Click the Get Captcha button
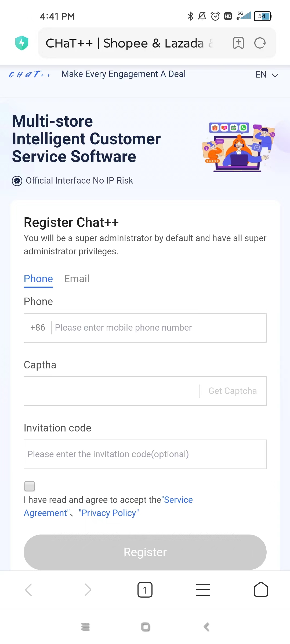Viewport: 290px width, 644px height. 232,391
